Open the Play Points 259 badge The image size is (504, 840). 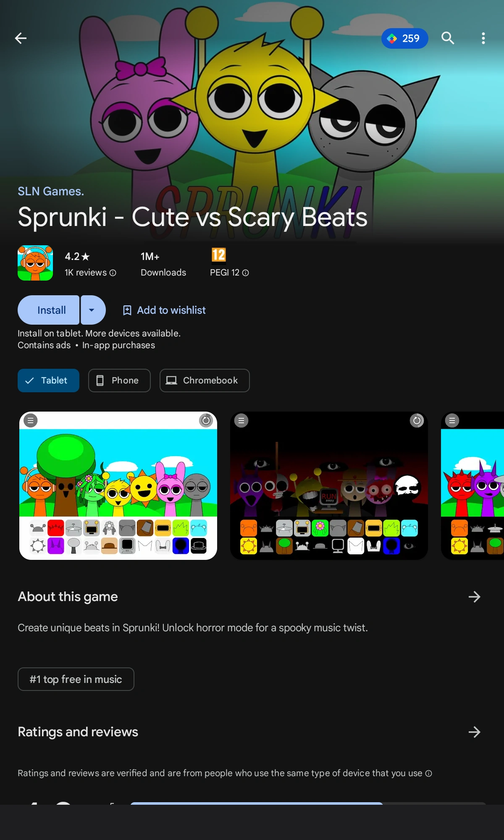tap(404, 38)
